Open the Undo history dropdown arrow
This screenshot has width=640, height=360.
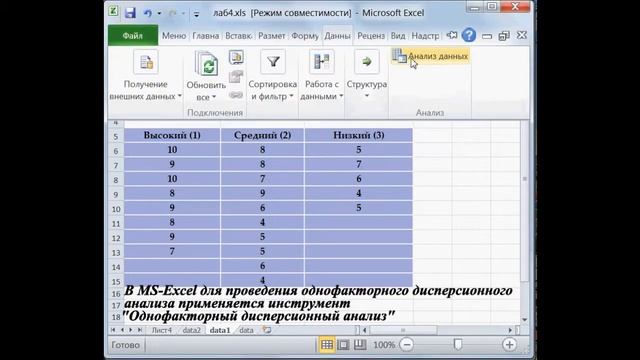(x=159, y=13)
